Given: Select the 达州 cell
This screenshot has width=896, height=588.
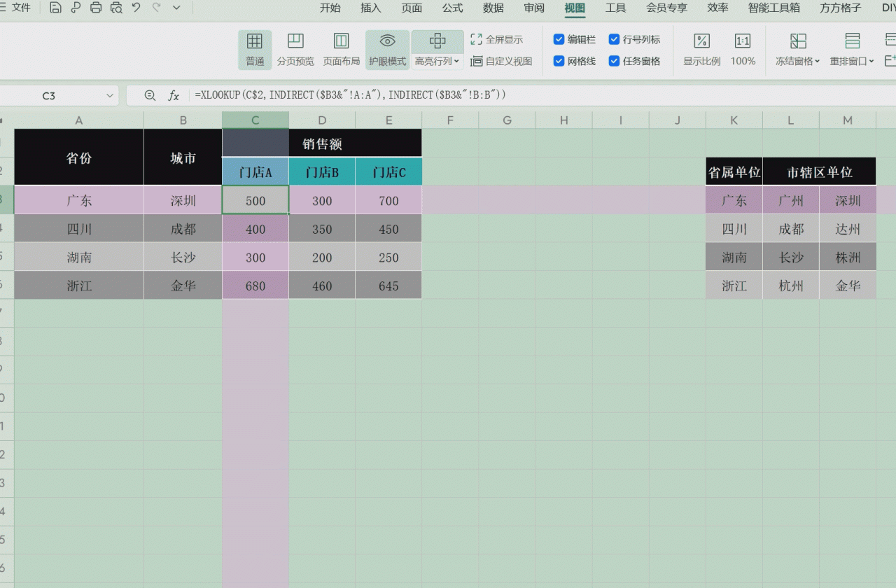Looking at the screenshot, I should pos(848,229).
